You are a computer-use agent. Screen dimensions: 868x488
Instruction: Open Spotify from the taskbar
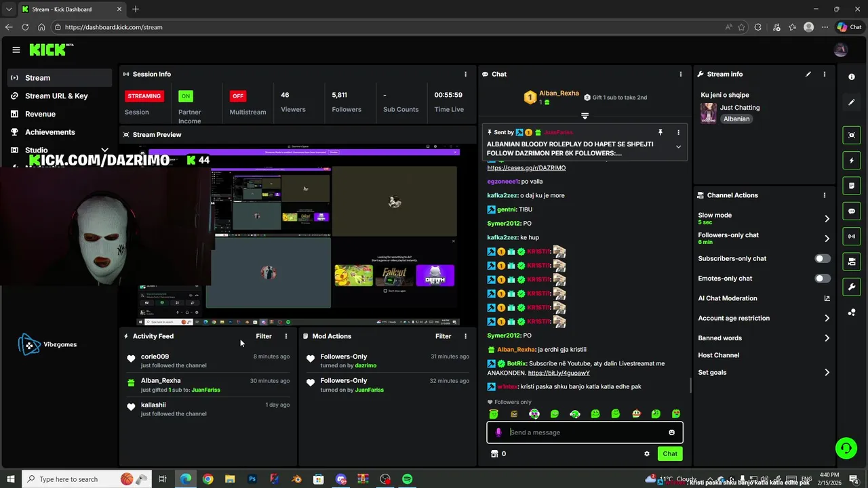tap(407, 479)
